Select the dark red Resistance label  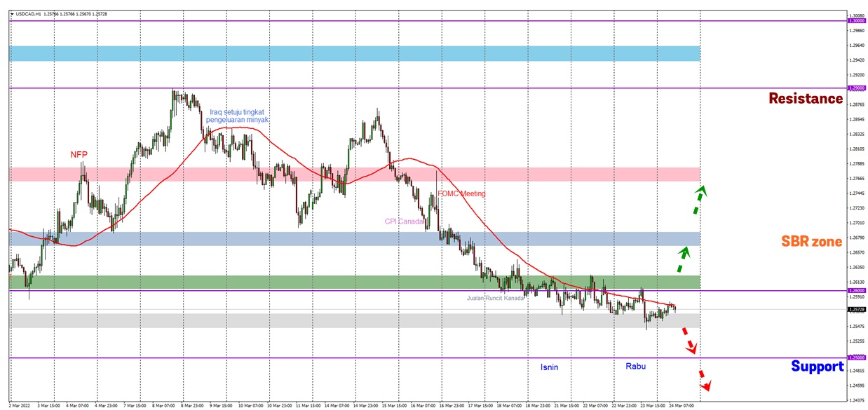[805, 99]
